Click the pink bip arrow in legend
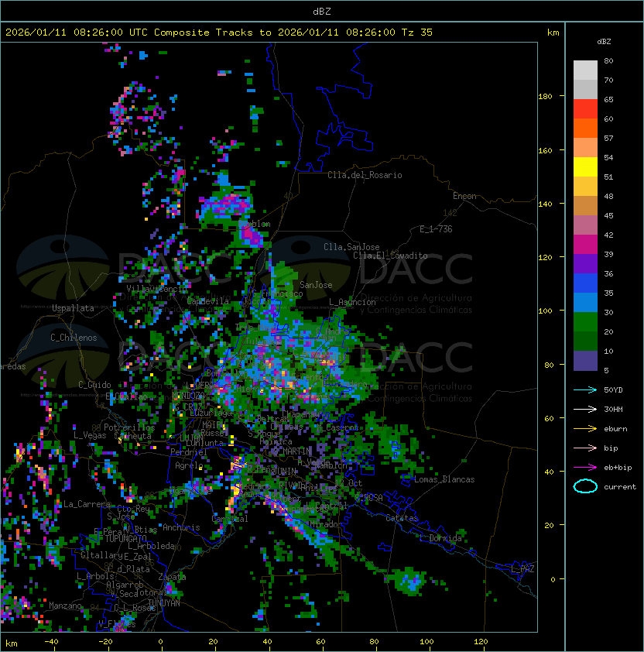This screenshot has width=644, height=652. tap(585, 448)
